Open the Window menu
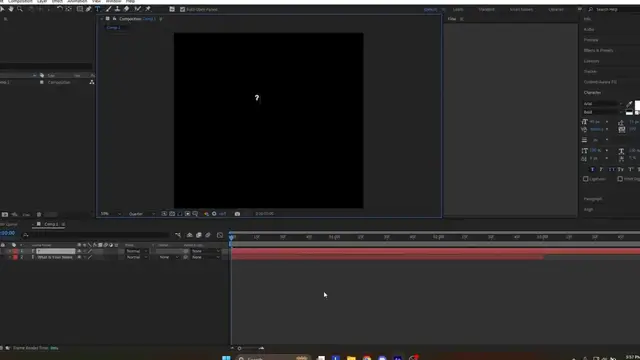 pyautogui.click(x=113, y=1)
